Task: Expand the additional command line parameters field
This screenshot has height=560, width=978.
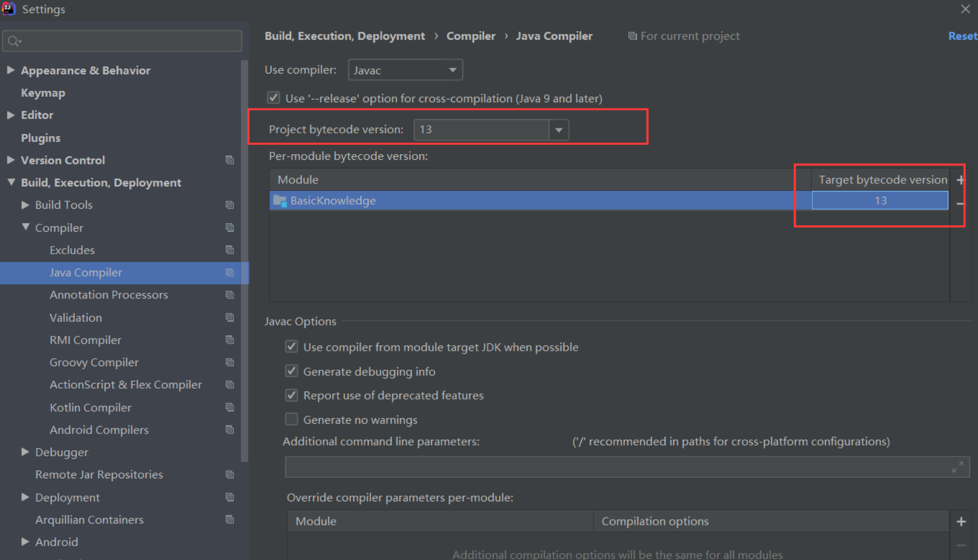Action: (x=957, y=467)
